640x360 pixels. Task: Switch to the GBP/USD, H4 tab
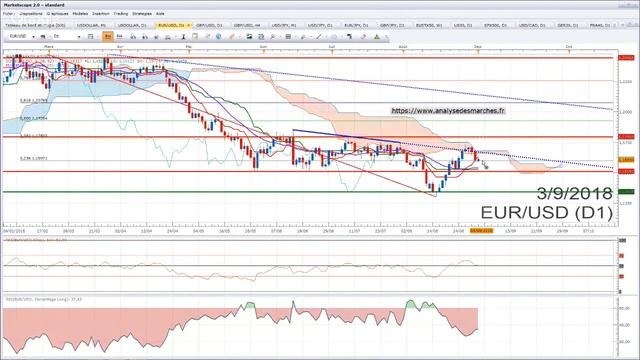pyautogui.click(x=247, y=25)
